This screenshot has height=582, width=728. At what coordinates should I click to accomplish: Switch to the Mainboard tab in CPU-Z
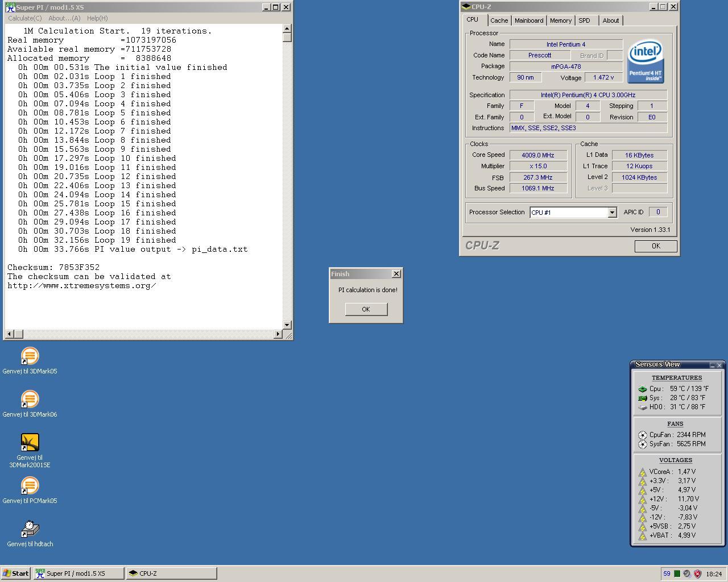(x=529, y=20)
